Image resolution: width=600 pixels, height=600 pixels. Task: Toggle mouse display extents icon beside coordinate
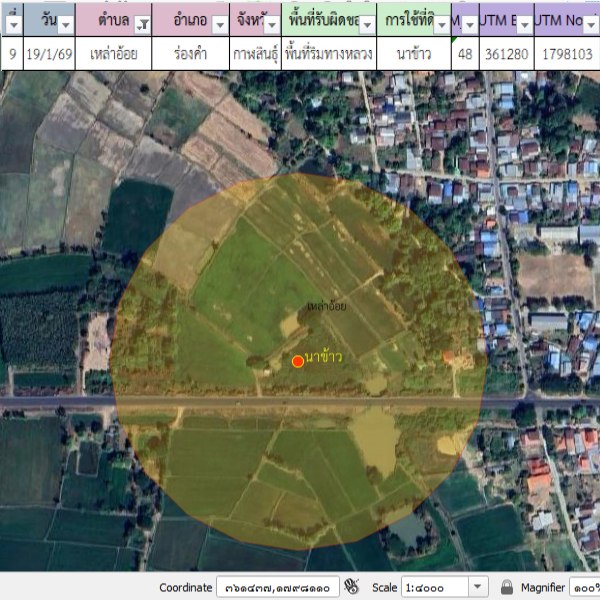coord(351,587)
